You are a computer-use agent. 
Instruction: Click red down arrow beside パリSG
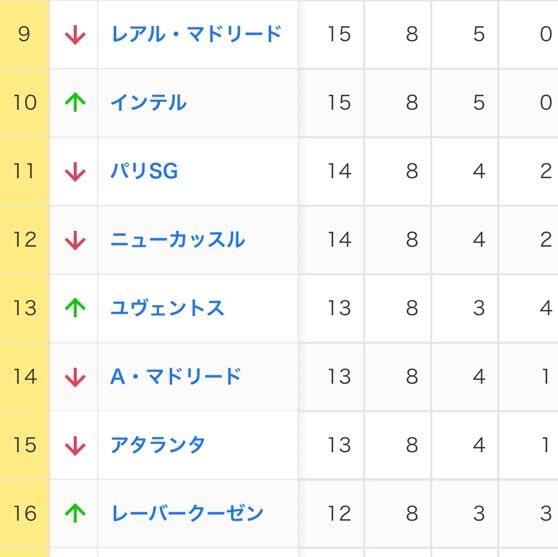click(75, 172)
